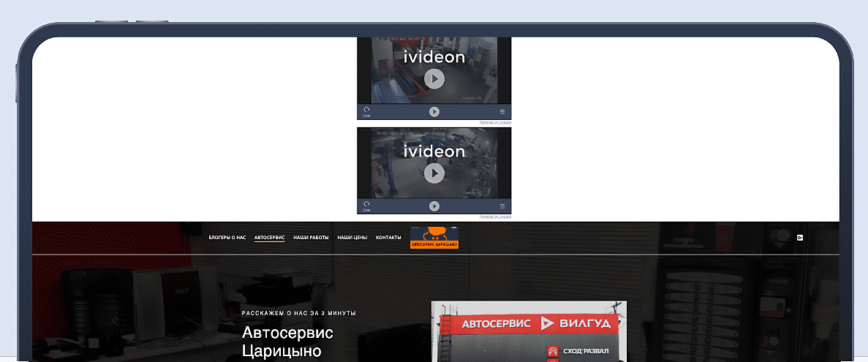Navigate to Контакты page
The height and width of the screenshot is (362, 868).
click(388, 238)
